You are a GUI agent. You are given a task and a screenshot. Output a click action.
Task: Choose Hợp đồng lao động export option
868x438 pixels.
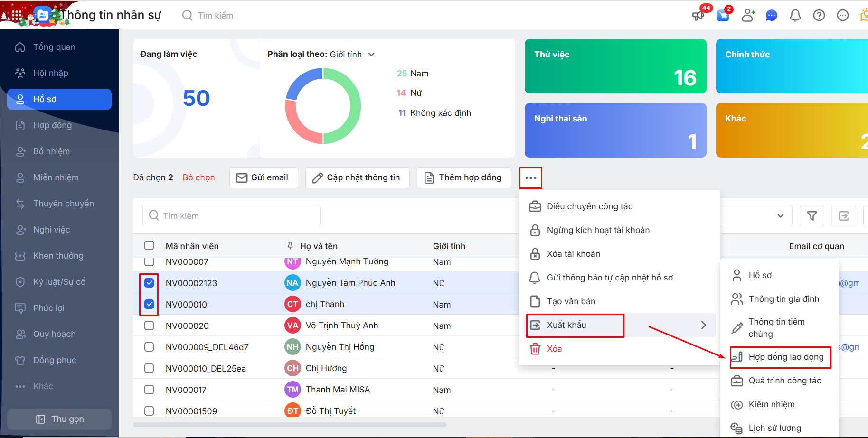[785, 357]
